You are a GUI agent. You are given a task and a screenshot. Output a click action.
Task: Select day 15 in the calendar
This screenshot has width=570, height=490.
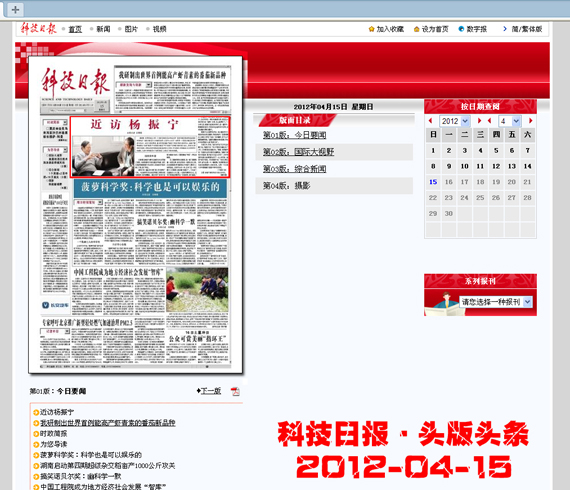433,182
